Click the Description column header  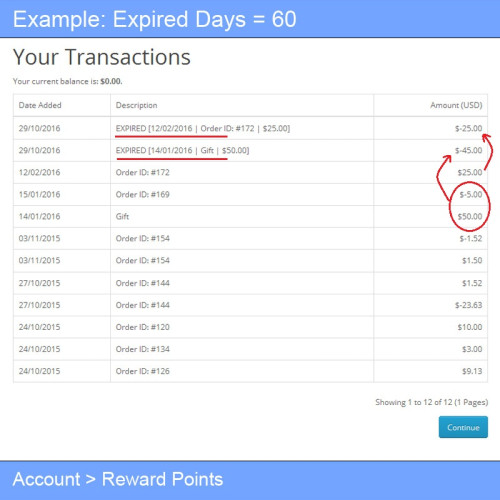coord(136,105)
